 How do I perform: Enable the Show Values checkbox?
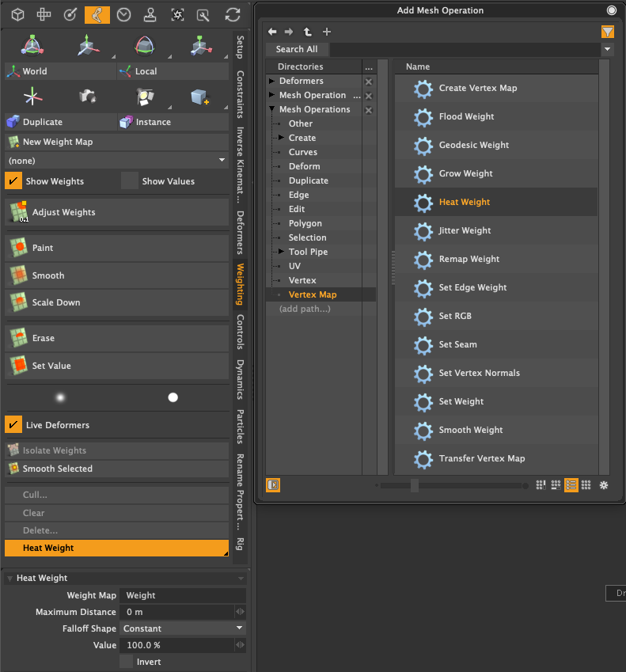click(x=130, y=181)
